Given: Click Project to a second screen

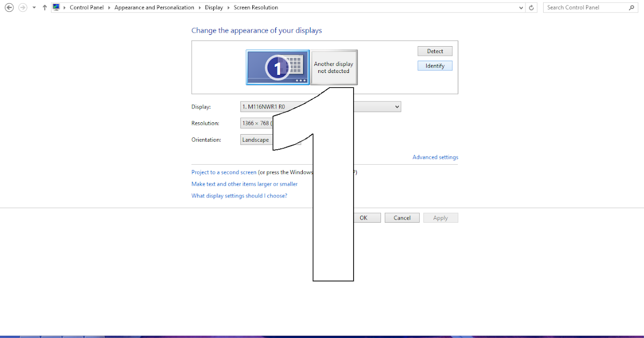Looking at the screenshot, I should click(223, 172).
